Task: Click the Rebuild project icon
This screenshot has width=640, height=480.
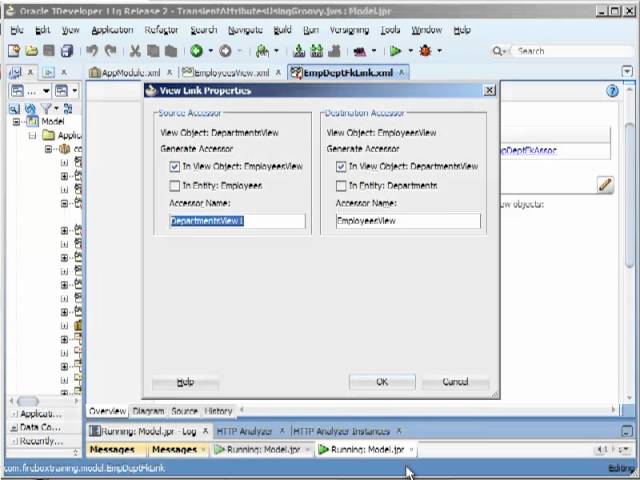Action: 316,51
